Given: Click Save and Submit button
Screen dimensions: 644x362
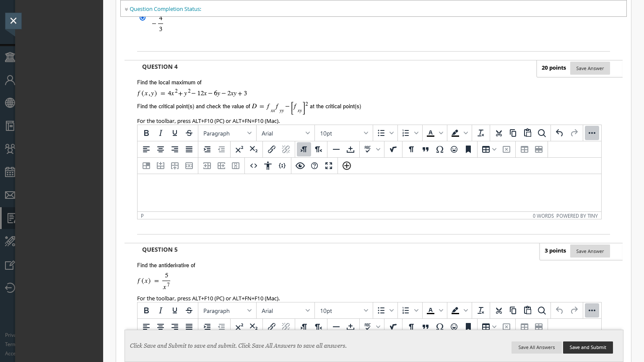Looking at the screenshot, I should point(588,347).
